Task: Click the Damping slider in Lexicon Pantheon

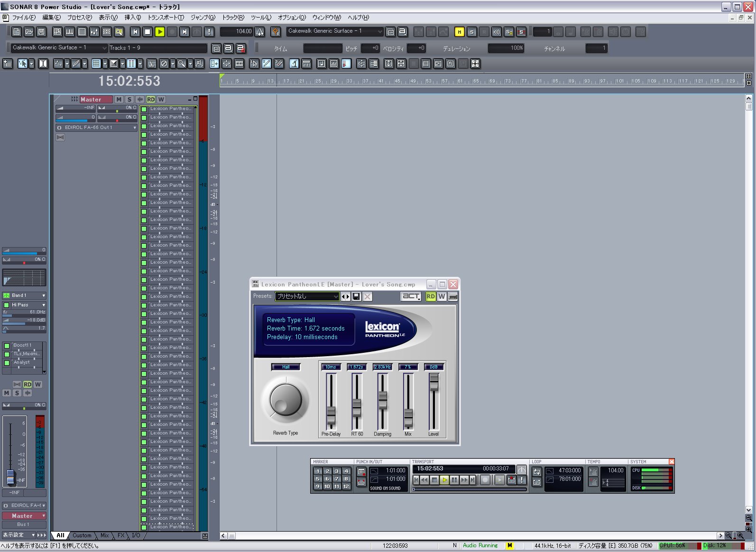Action: pos(383,400)
